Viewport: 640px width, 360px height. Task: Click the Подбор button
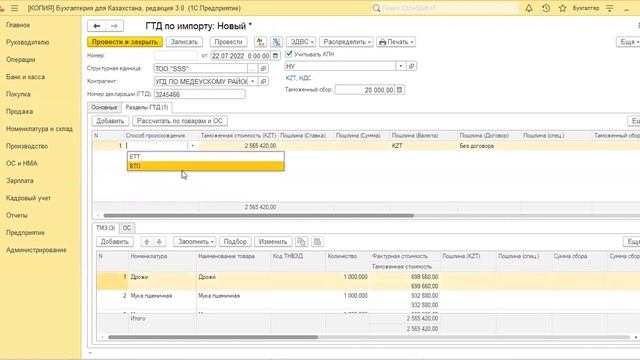[235, 242]
